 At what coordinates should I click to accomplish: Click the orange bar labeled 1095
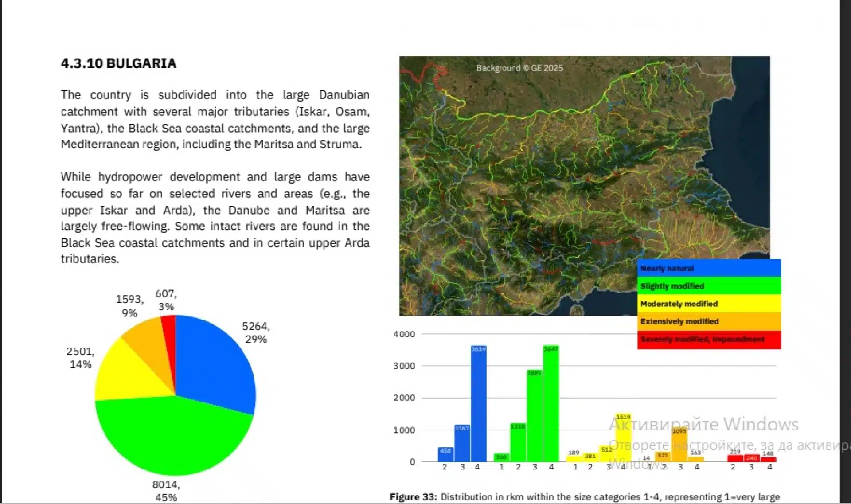[679, 445]
